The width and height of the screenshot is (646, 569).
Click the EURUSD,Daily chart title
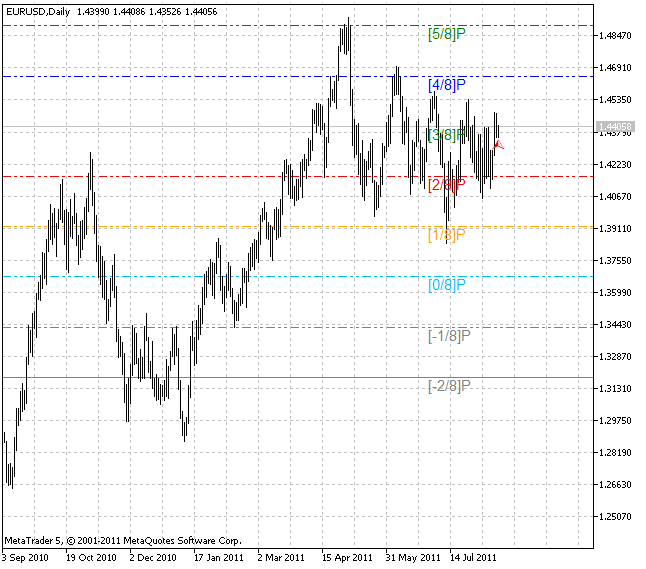point(37,10)
